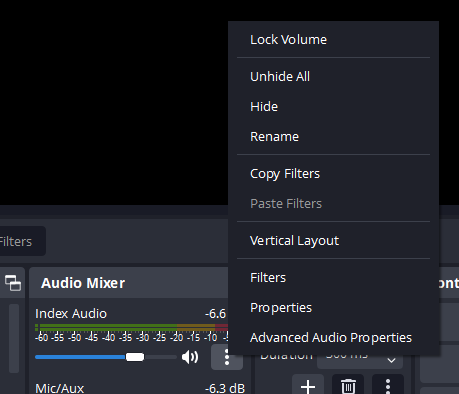Screen dimensions: 459x394
Task: Select Rename from the context menu
Action: [x=333, y=137]
